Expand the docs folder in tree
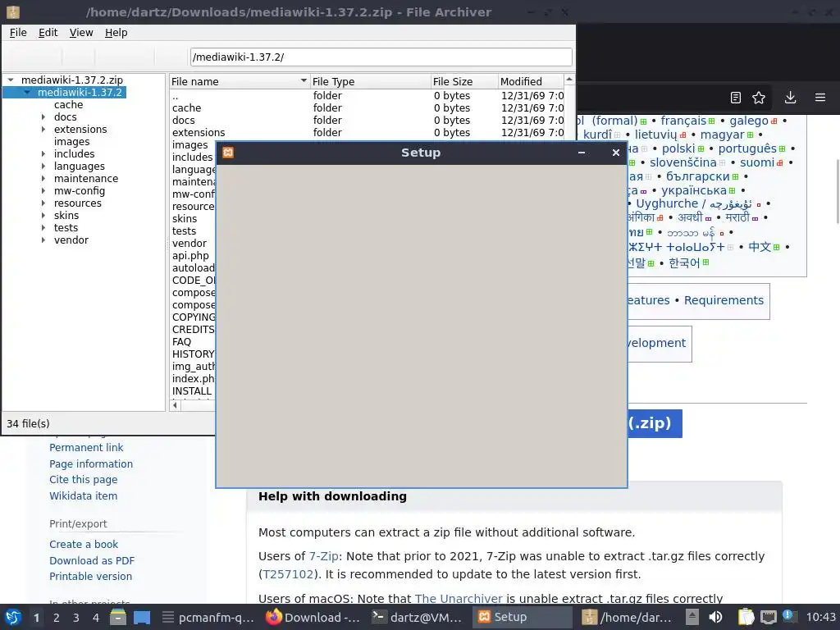840x630 pixels. 43,116
